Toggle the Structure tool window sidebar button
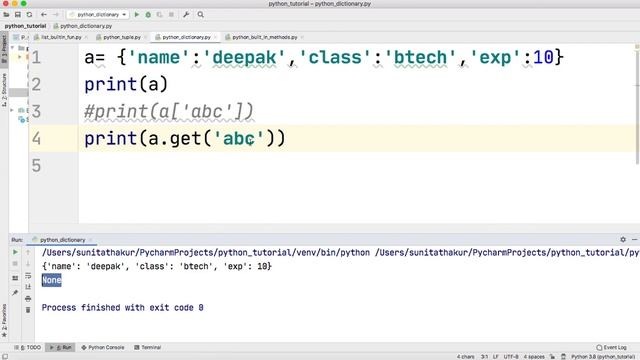This screenshot has width=640, height=360. [4, 90]
